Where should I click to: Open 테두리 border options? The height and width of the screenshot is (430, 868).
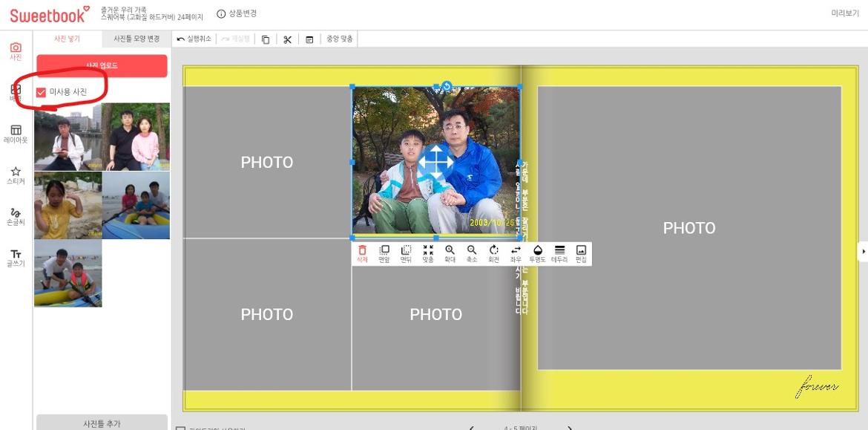coord(559,253)
